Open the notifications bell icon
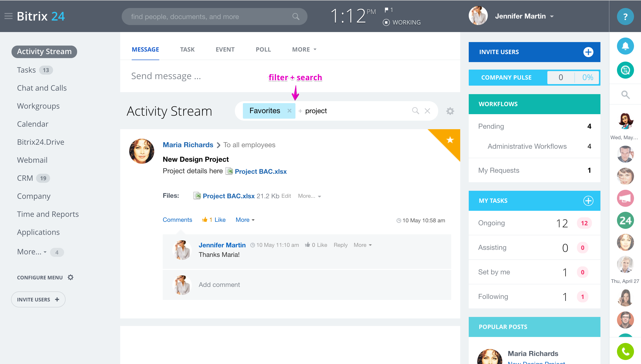Image resolution: width=641 pixels, height=364 pixels. pyautogui.click(x=625, y=46)
